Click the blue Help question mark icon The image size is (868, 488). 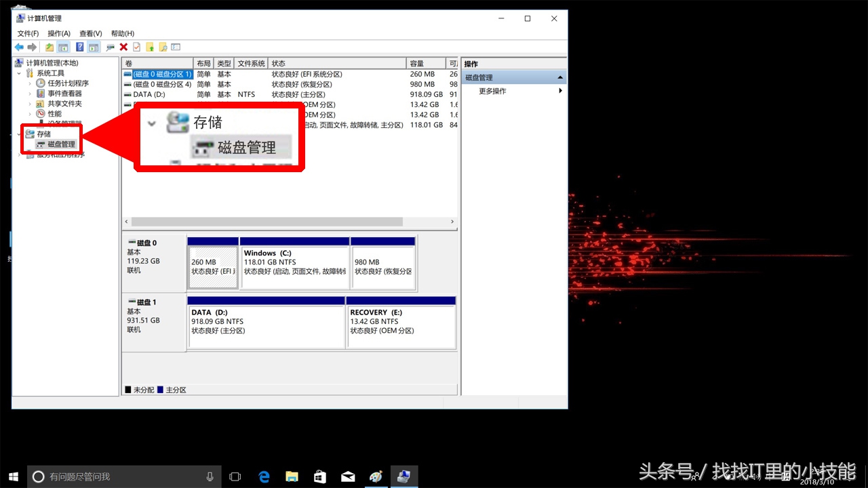[x=79, y=47]
